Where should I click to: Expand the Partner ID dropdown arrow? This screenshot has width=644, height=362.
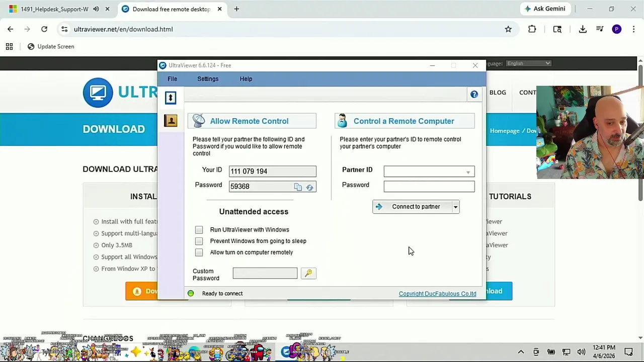coord(468,172)
